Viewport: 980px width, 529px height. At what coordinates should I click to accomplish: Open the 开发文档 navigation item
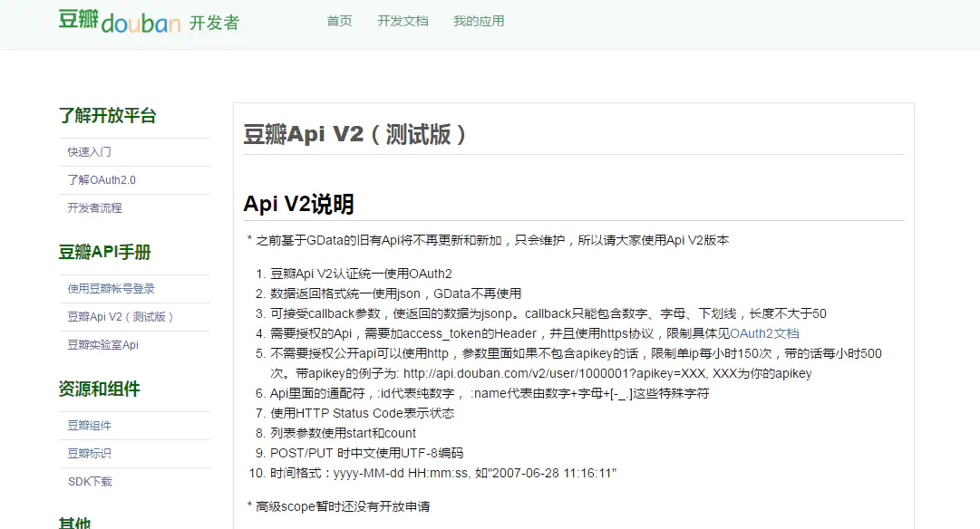pyautogui.click(x=403, y=21)
